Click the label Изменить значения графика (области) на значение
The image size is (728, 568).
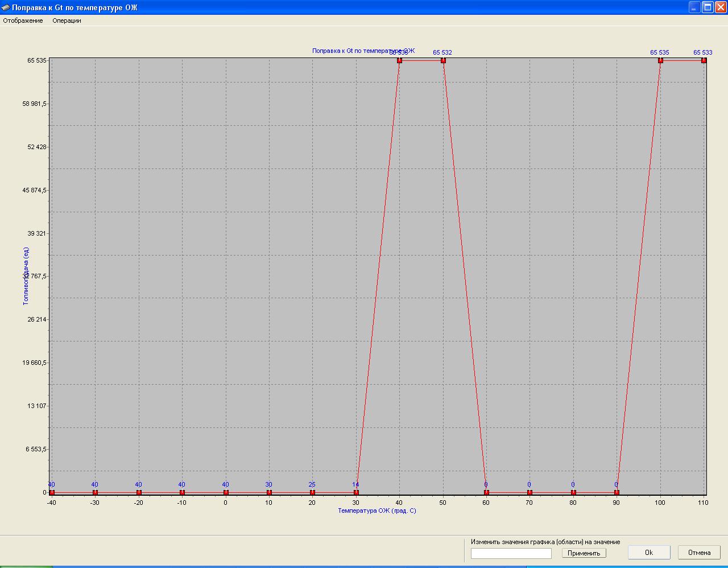click(545, 542)
